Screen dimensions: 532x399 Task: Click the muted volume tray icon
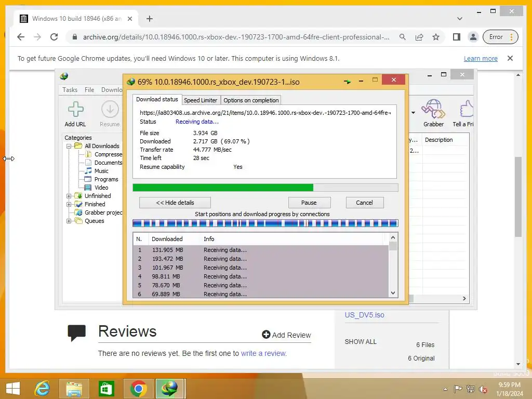click(483, 390)
